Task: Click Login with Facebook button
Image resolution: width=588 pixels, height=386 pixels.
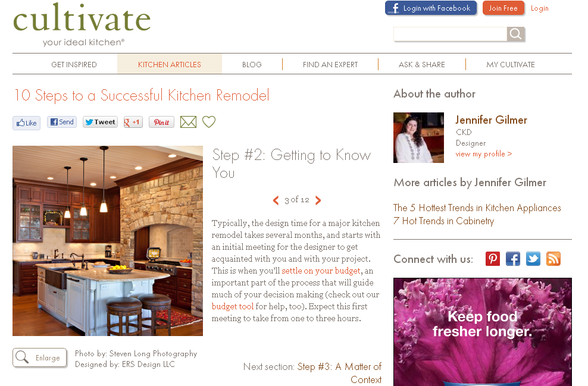Action: pyautogui.click(x=431, y=8)
